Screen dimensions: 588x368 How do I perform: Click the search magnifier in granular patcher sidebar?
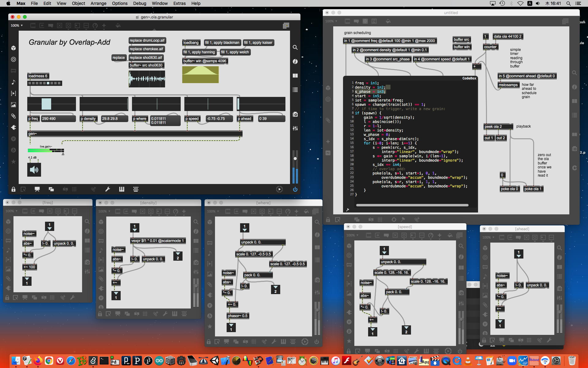[295, 47]
